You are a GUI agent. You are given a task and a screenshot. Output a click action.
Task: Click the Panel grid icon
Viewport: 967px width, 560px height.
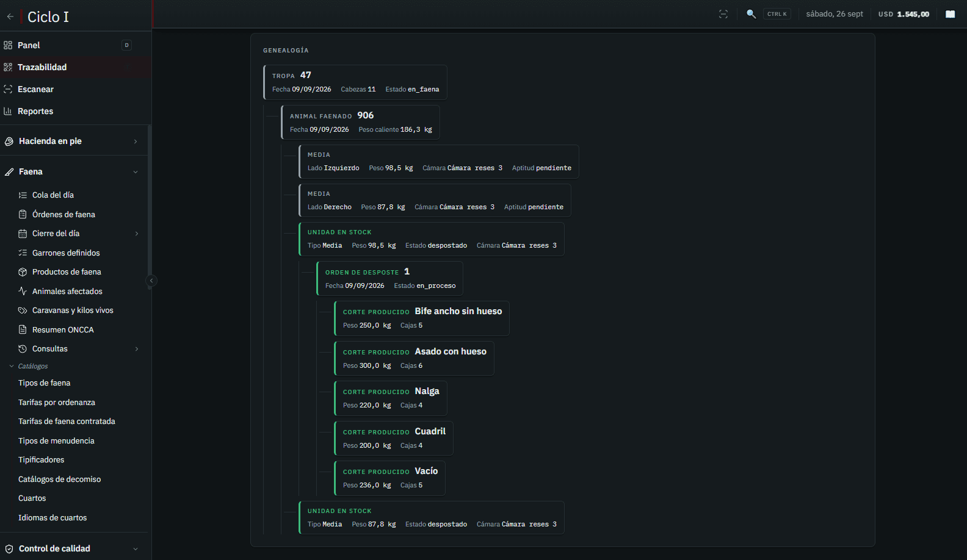(x=8, y=45)
